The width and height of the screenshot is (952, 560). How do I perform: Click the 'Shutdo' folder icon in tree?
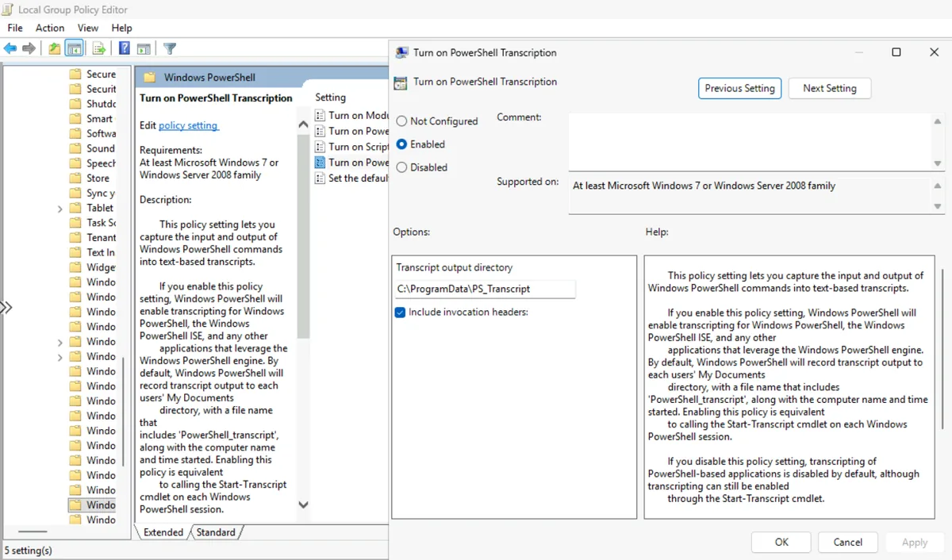tap(75, 104)
